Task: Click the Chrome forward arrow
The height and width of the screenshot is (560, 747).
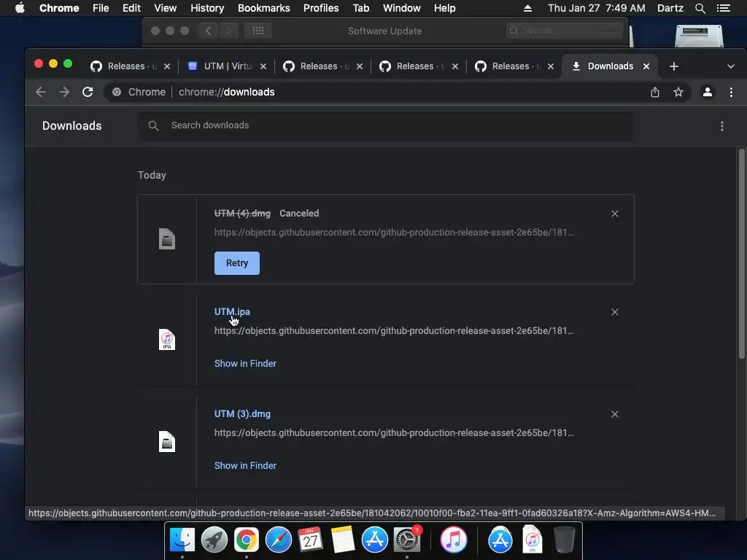Action: click(x=64, y=92)
